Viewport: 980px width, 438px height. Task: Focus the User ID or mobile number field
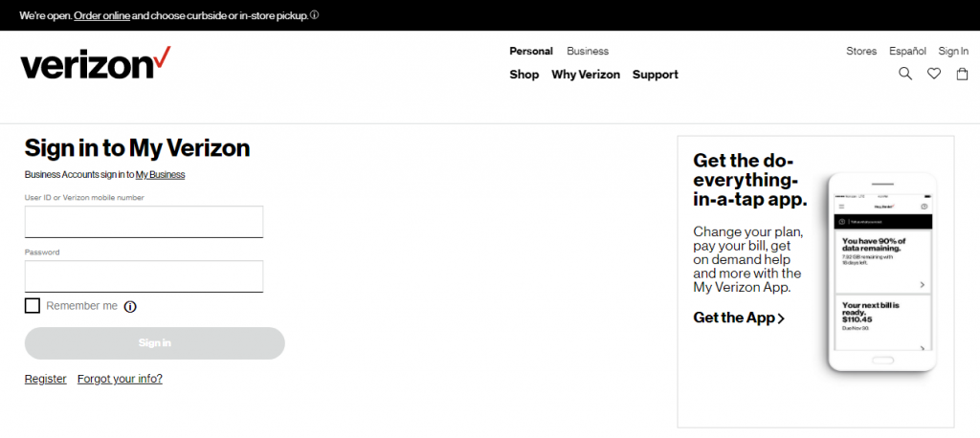(144, 222)
